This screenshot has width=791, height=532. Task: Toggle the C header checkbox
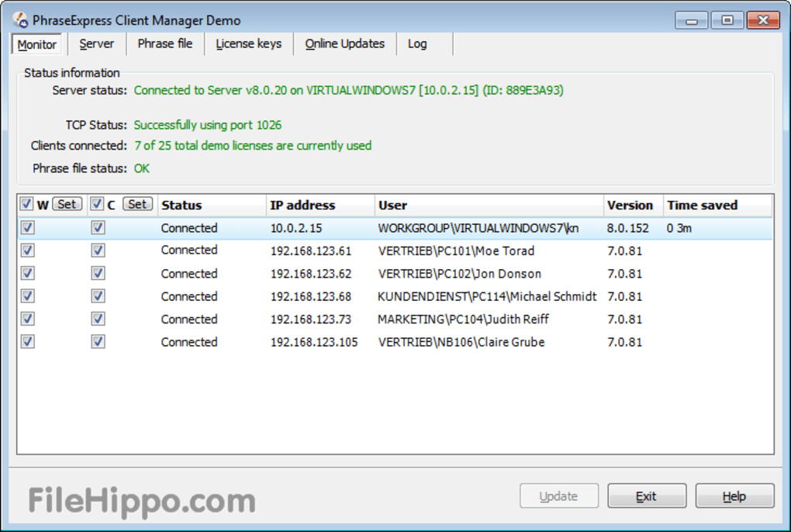(x=97, y=204)
